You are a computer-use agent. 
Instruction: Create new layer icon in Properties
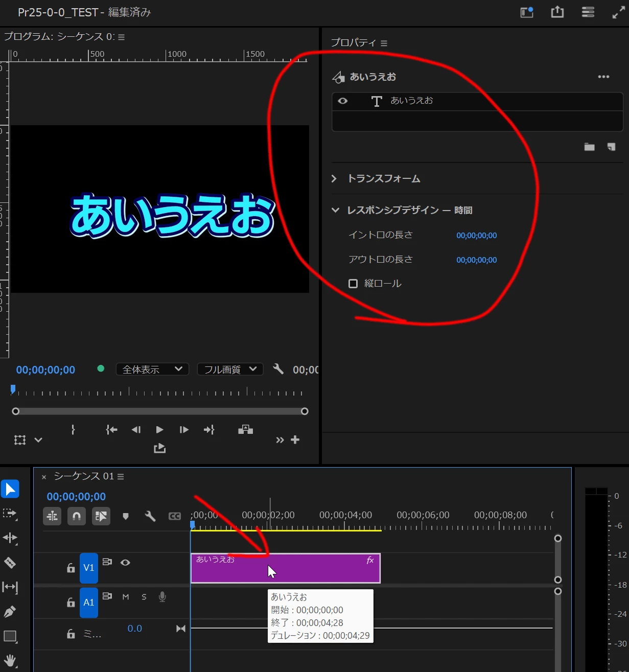pos(611,147)
